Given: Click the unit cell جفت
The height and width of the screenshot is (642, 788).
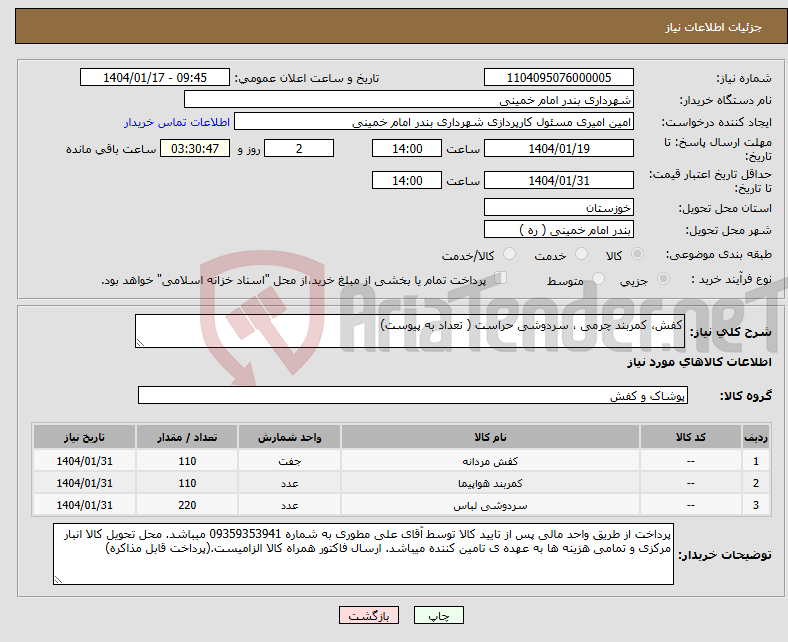Looking at the screenshot, I should point(289,461).
